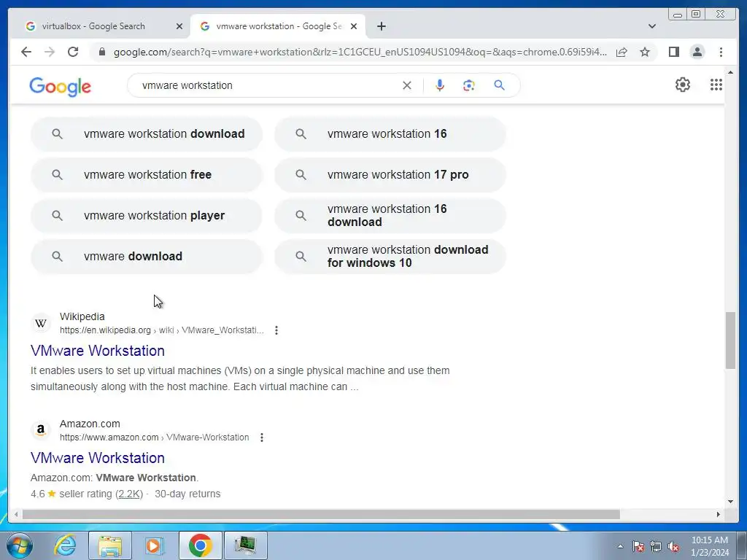Click the scrollbar down arrow
Image resolution: width=747 pixels, height=560 pixels.
(730, 502)
